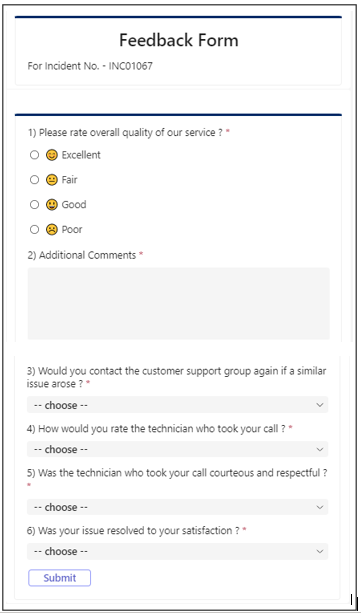361x613 pixels.
Task: Click the 'Poor' option label text
Action: coord(72,229)
